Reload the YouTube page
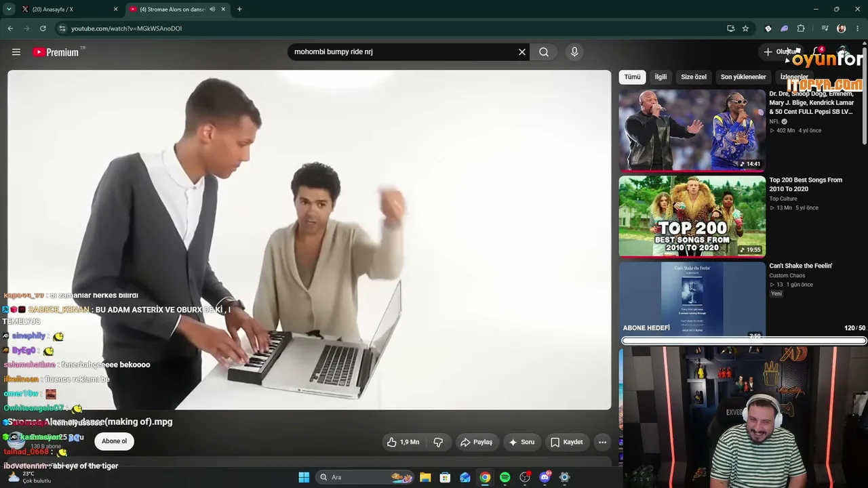 [43, 28]
